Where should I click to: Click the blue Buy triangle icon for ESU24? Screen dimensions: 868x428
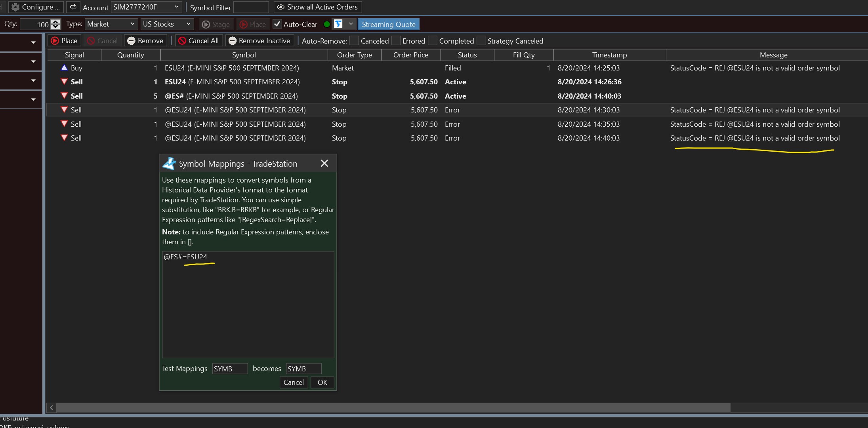click(64, 68)
